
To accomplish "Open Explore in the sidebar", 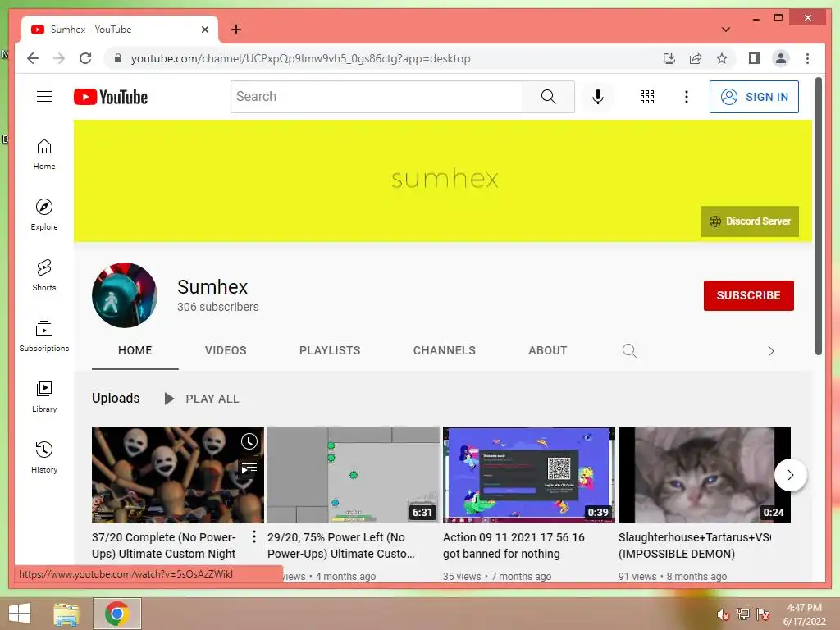I will 44,215.
